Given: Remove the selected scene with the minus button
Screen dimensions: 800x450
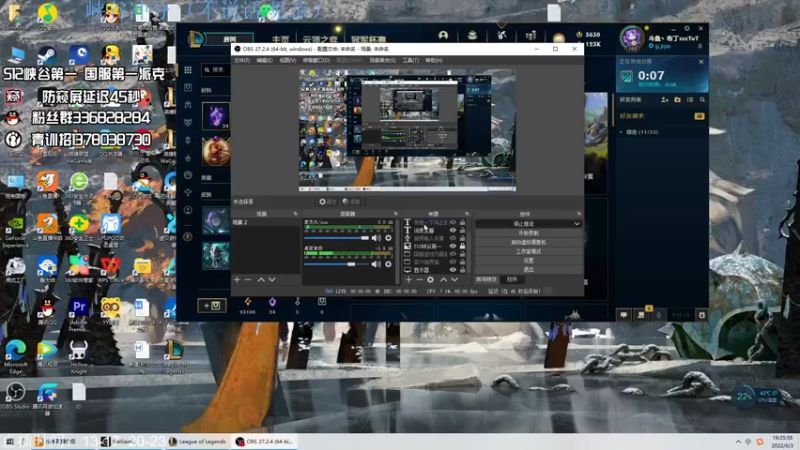Looking at the screenshot, I should pyautogui.click(x=248, y=280).
